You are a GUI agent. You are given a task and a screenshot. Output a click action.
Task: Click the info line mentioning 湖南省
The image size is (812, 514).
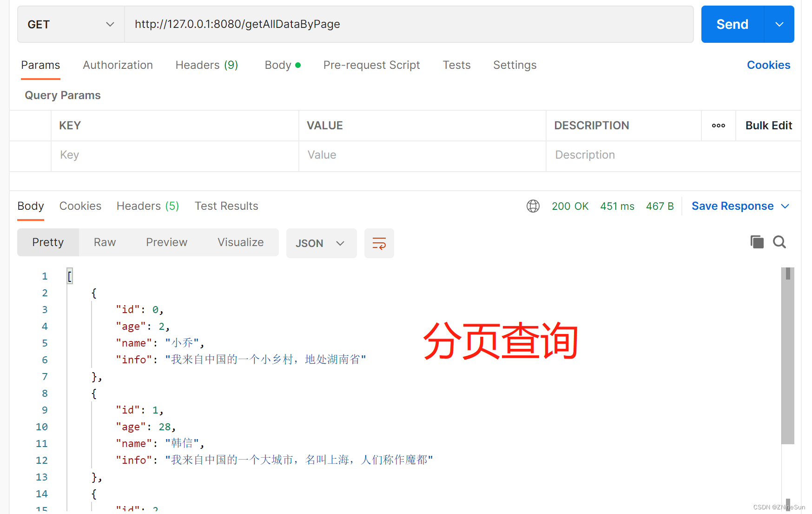pyautogui.click(x=241, y=360)
